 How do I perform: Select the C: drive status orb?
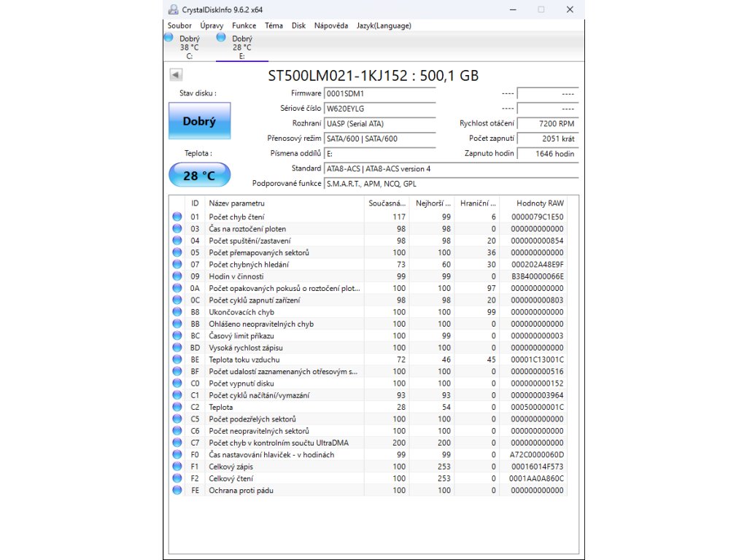point(169,38)
